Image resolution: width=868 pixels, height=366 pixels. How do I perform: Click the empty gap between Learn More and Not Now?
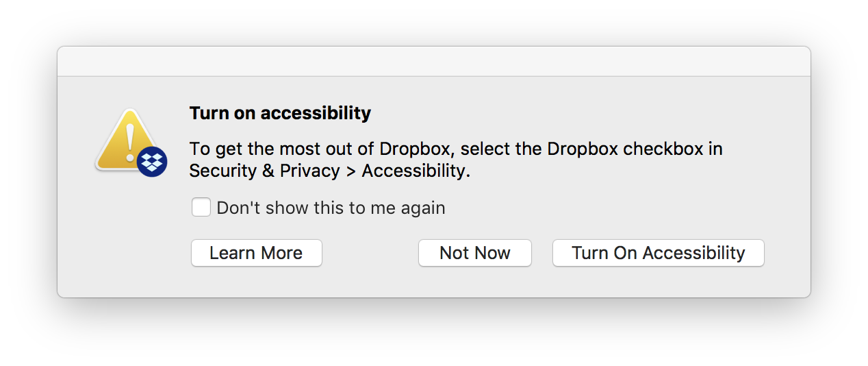point(370,253)
